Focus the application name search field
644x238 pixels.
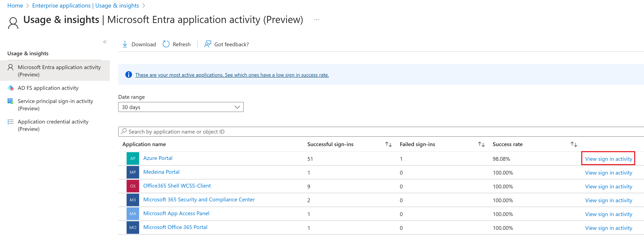click(381, 131)
